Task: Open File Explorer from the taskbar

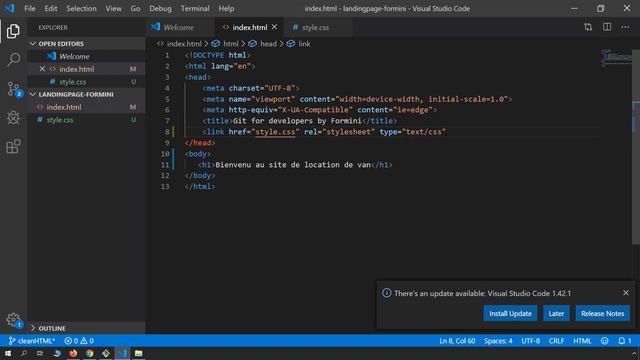Action: (138, 353)
